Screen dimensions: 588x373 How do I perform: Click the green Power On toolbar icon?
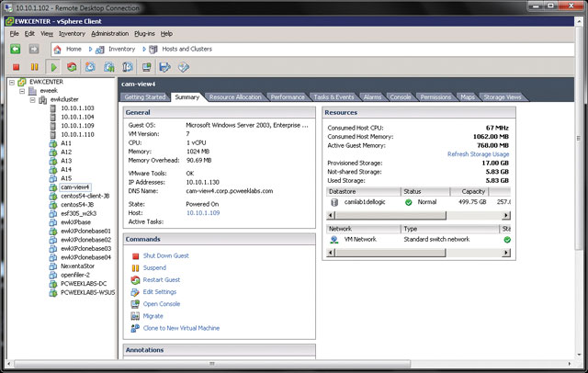coord(53,67)
